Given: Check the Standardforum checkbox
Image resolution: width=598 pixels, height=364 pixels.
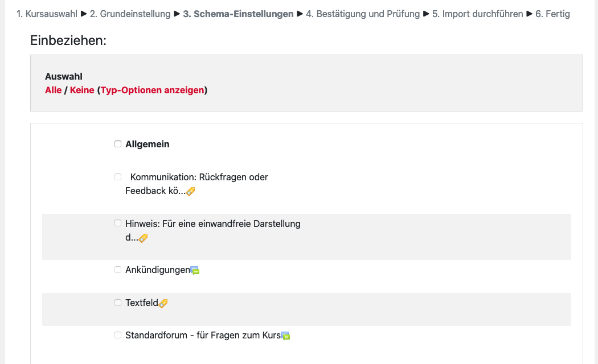Looking at the screenshot, I should tap(118, 335).
